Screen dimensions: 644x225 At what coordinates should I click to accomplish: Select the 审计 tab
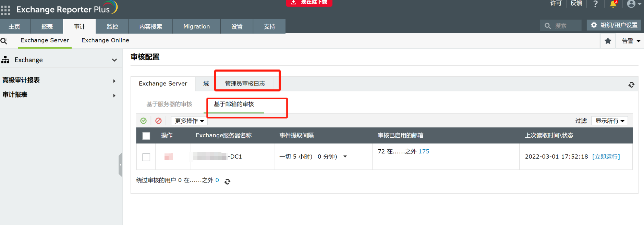(x=80, y=26)
